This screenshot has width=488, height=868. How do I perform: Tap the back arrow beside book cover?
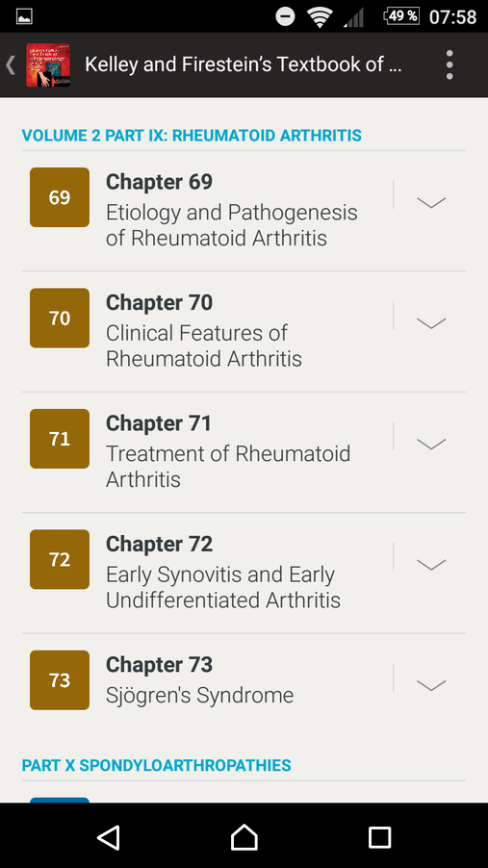[11, 64]
